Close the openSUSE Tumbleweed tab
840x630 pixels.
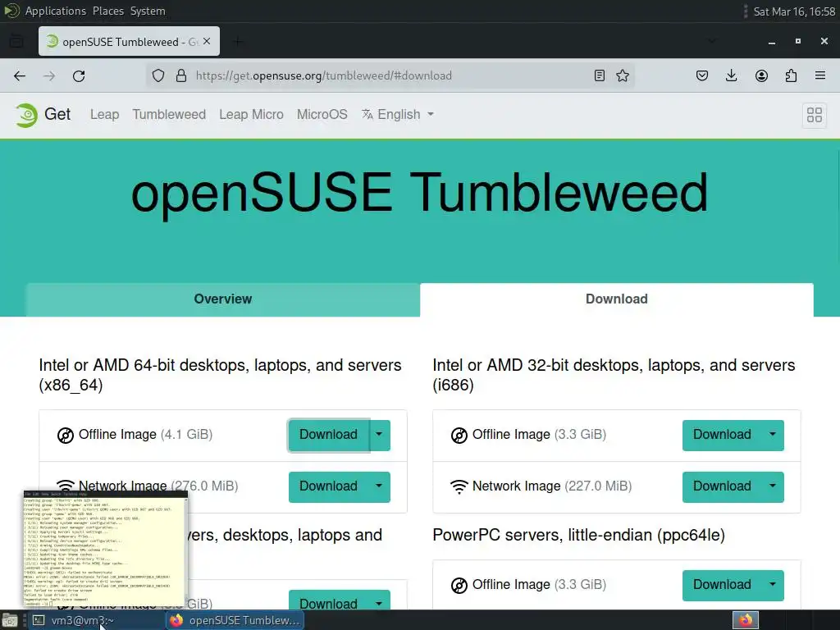[x=207, y=41]
